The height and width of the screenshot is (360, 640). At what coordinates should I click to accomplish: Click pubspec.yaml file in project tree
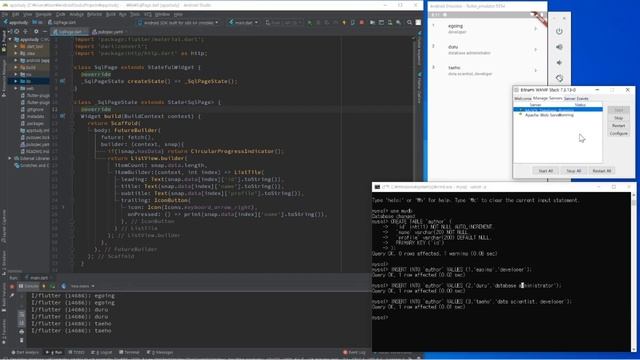pos(36,144)
